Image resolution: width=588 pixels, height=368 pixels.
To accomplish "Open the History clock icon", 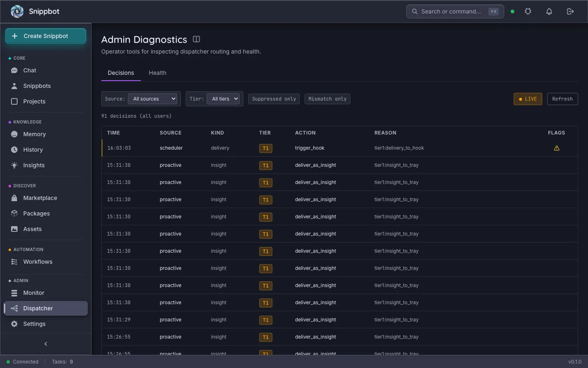I will click(x=14, y=150).
